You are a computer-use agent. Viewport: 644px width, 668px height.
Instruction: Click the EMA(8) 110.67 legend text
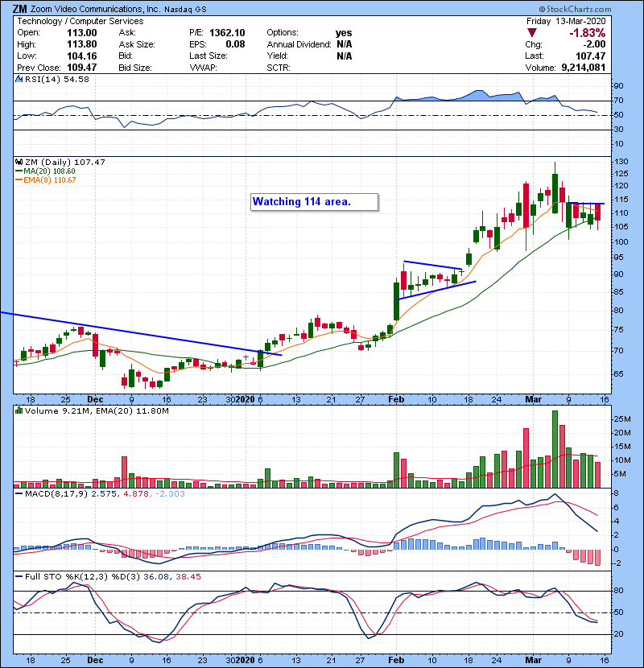click(49, 179)
